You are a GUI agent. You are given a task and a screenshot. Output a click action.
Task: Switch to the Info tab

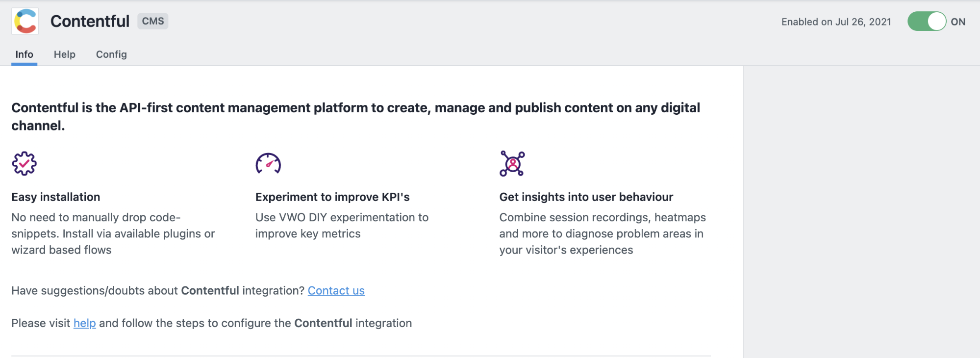coord(24,54)
